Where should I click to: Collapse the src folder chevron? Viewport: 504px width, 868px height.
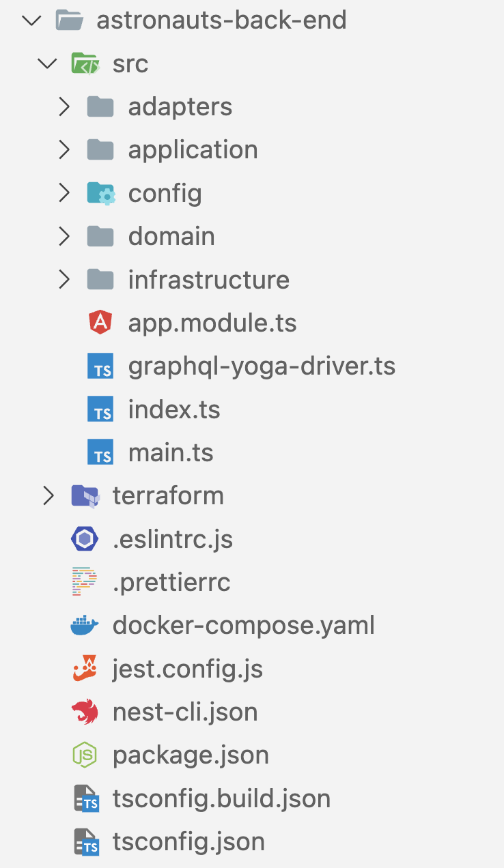pyautogui.click(x=47, y=63)
